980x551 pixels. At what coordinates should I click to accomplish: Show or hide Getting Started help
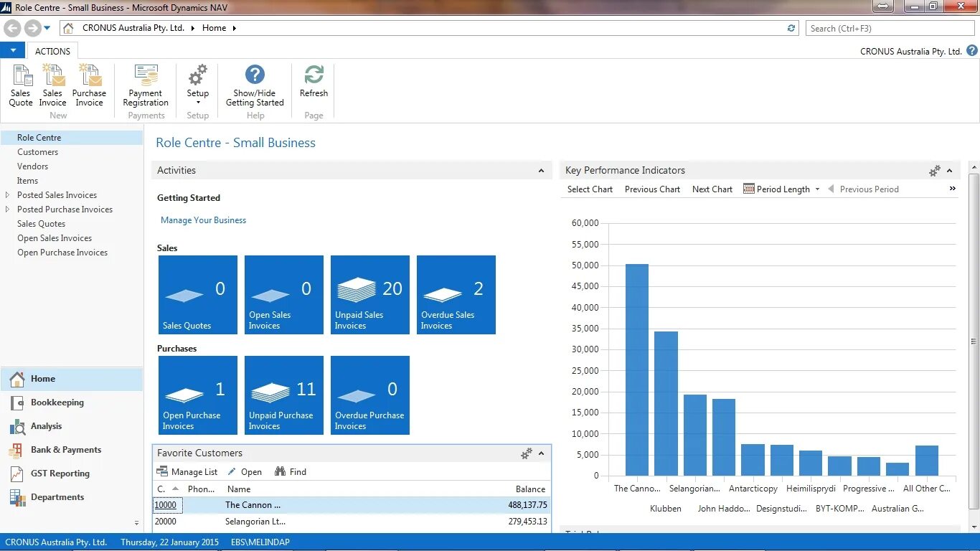255,85
